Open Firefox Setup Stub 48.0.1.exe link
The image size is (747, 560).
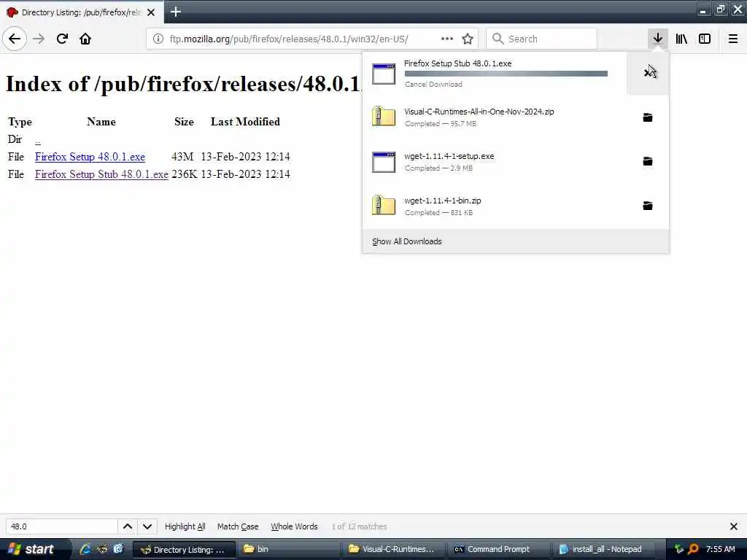coord(101,174)
